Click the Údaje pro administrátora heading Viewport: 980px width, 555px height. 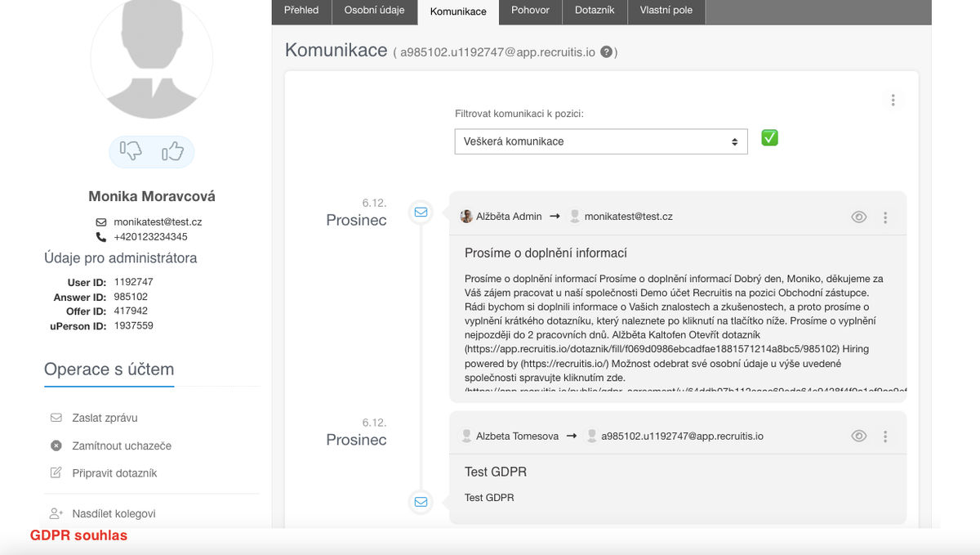coord(120,258)
